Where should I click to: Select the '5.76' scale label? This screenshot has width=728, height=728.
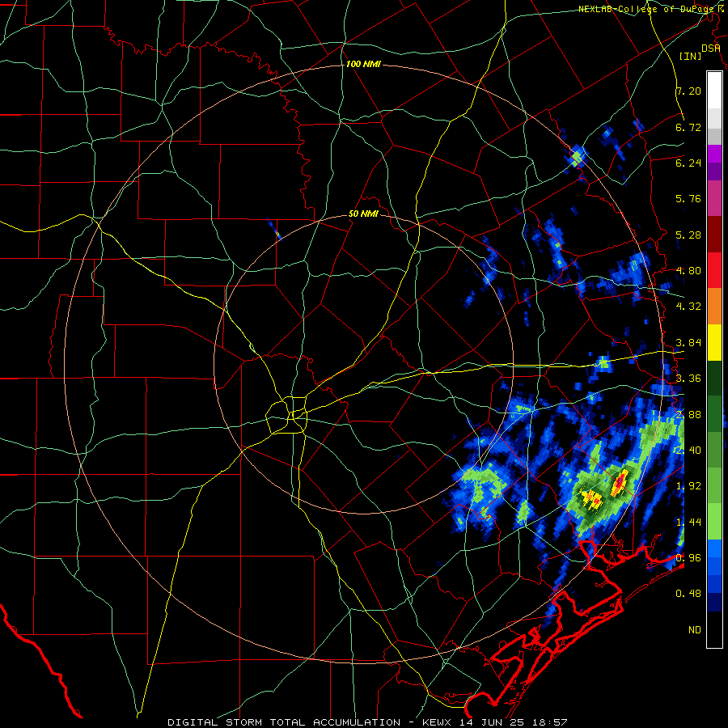pos(688,199)
